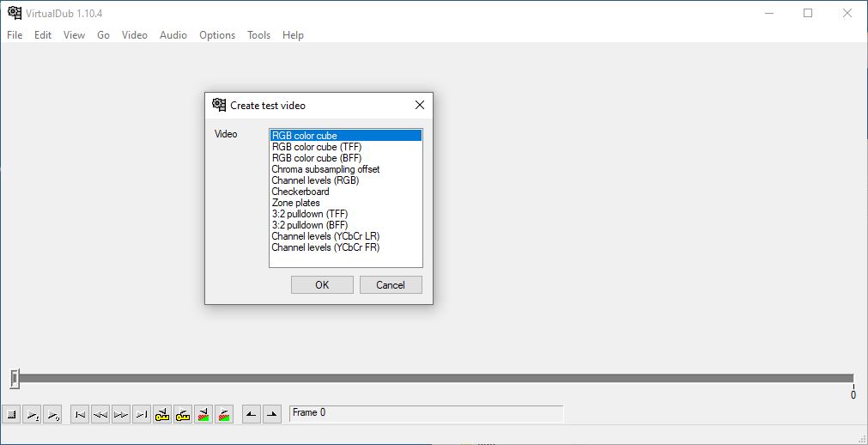The height and width of the screenshot is (445, 868).
Task: Select RGB color cube list entry
Action: (x=346, y=136)
